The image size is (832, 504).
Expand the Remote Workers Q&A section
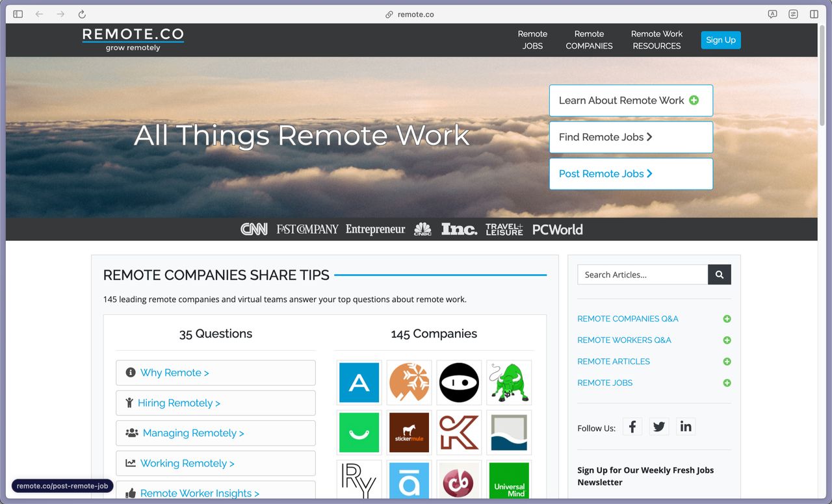pos(727,340)
